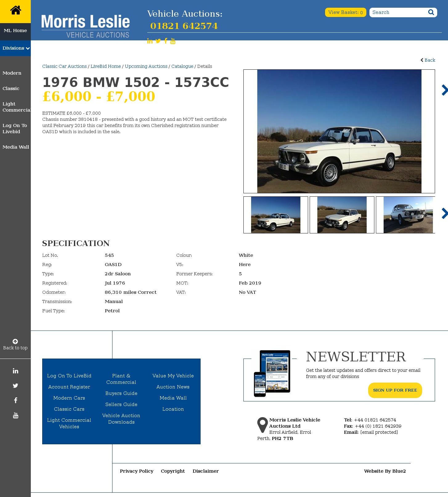448x497 pixels.
Task: Open Twitter icon in left sidebar
Action: point(15,386)
